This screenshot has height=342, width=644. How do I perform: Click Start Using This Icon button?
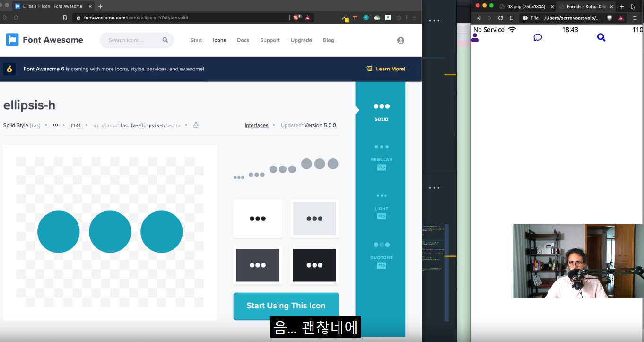tap(286, 306)
